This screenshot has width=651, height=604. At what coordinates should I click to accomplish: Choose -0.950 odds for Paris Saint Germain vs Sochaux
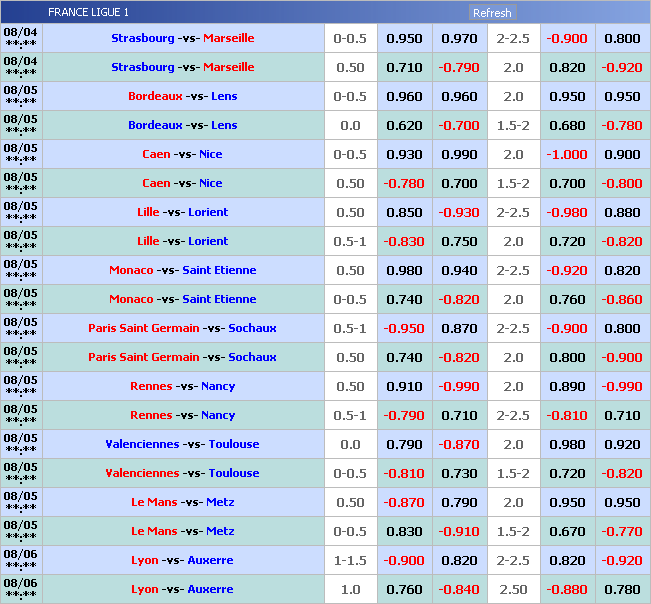click(404, 328)
